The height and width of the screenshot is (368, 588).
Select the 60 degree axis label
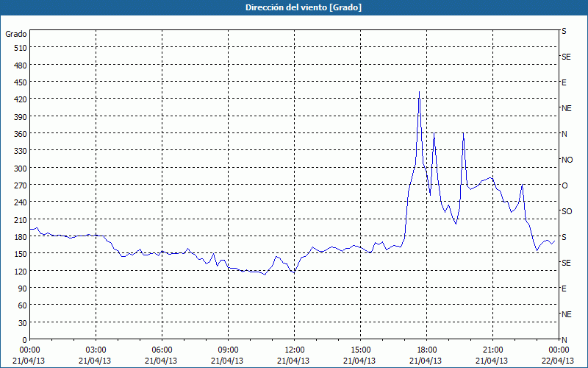pyautogui.click(x=23, y=305)
